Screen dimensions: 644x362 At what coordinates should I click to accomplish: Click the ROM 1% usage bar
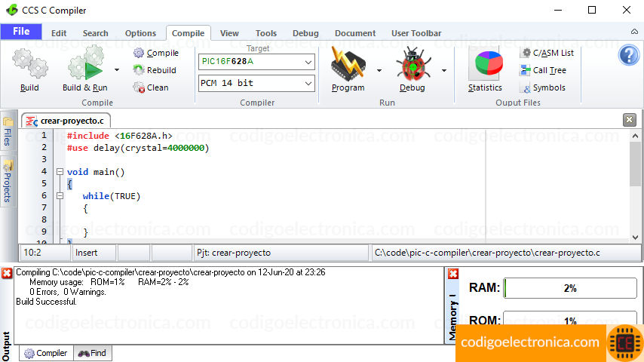(570, 318)
